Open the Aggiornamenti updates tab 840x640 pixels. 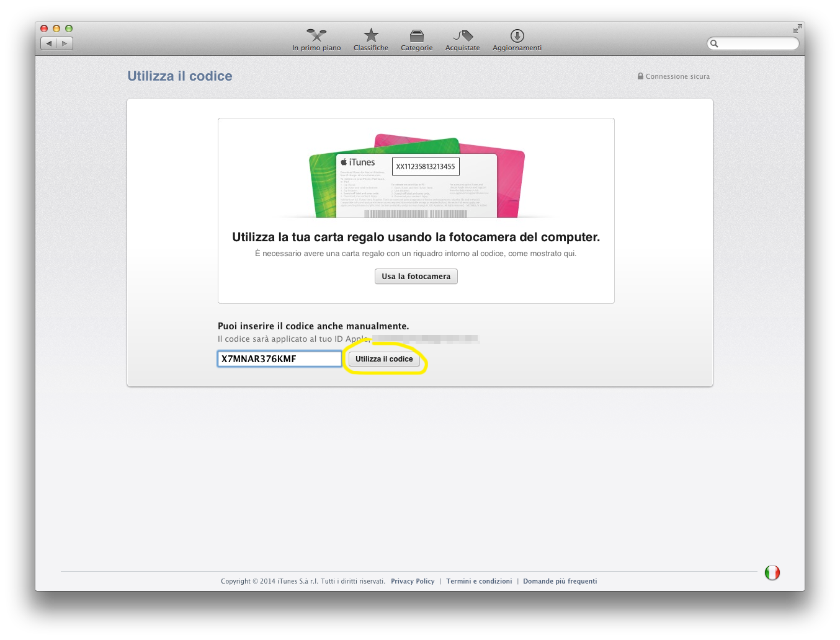click(x=517, y=40)
